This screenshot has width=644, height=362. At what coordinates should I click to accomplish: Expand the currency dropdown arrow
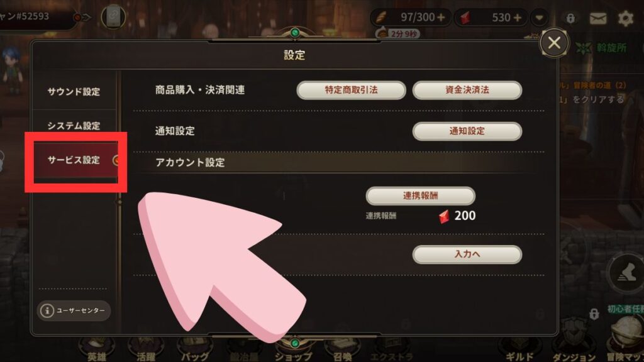pyautogui.click(x=539, y=18)
